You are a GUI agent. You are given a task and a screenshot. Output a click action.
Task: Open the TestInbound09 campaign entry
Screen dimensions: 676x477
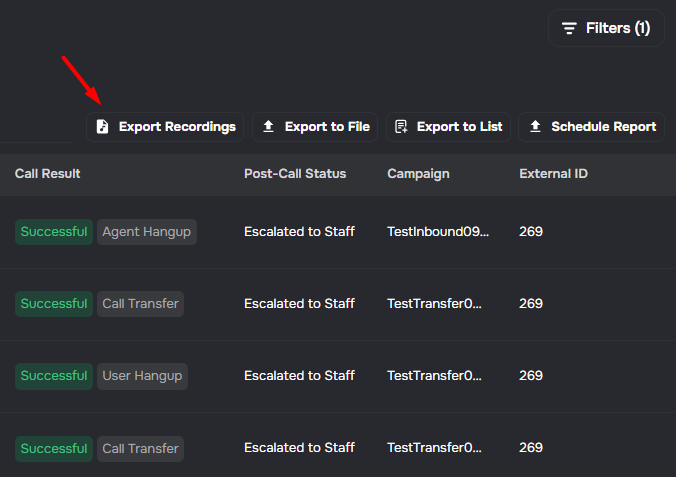point(438,232)
